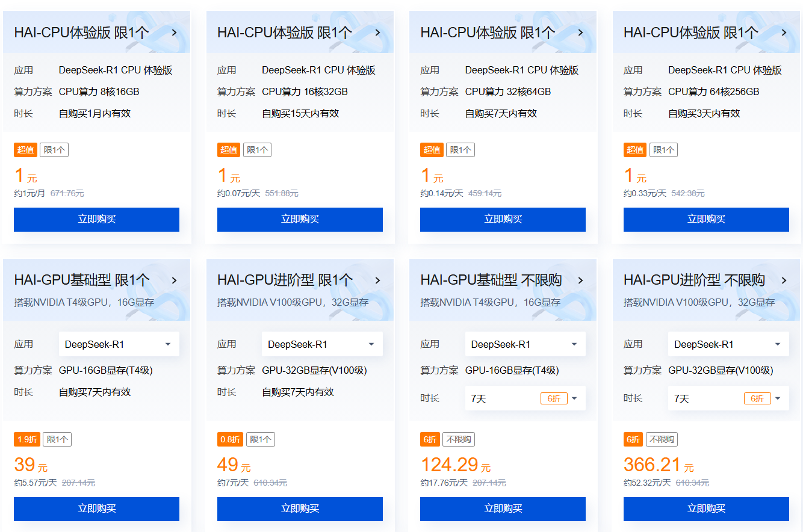Click 立即购买 for the 8核16GB CPU plan

(x=96, y=220)
